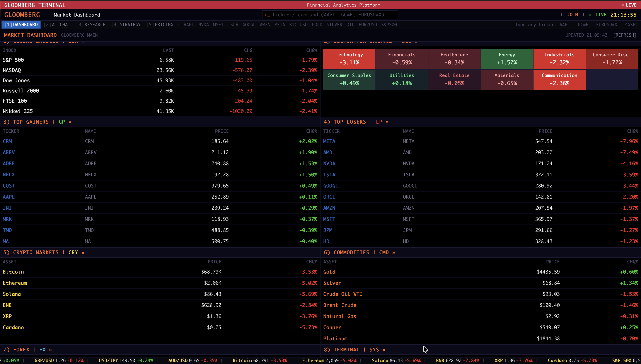Click the JOIN link
The image size is (641, 364).
(572, 15)
